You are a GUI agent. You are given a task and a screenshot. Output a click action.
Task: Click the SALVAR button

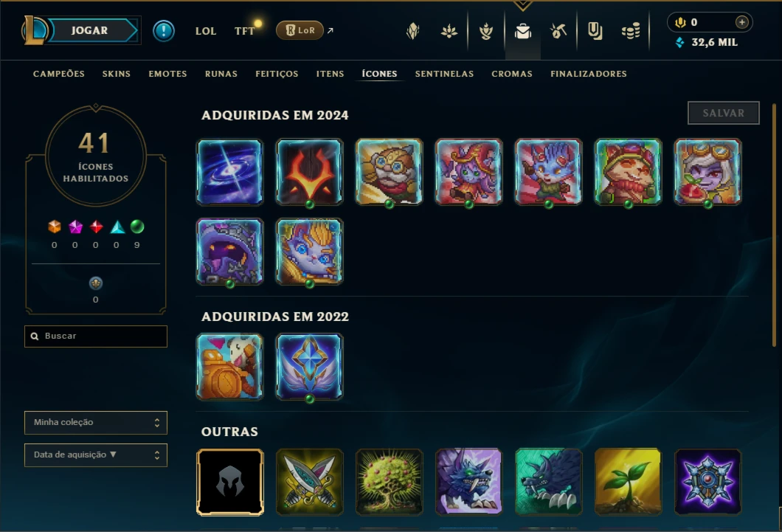pos(724,113)
